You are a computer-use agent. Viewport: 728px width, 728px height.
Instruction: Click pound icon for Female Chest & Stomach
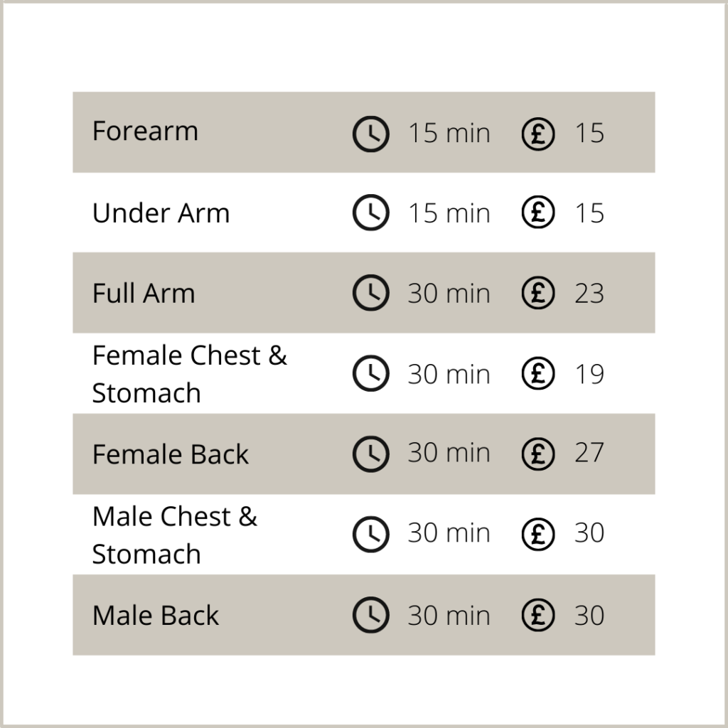tap(537, 373)
